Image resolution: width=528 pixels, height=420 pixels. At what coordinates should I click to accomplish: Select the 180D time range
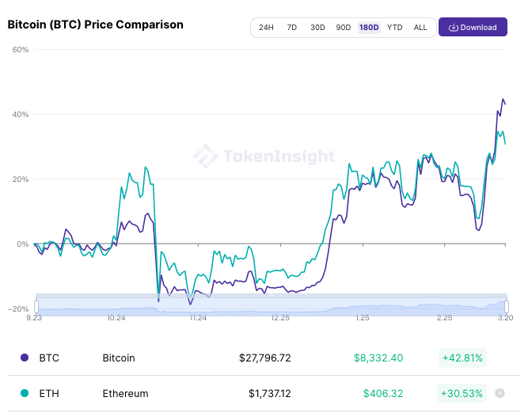[x=369, y=28]
